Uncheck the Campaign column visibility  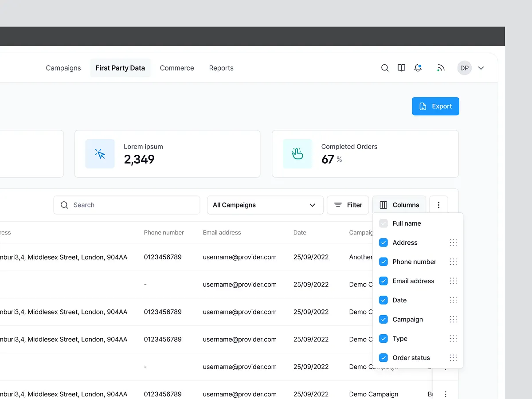pyautogui.click(x=383, y=319)
